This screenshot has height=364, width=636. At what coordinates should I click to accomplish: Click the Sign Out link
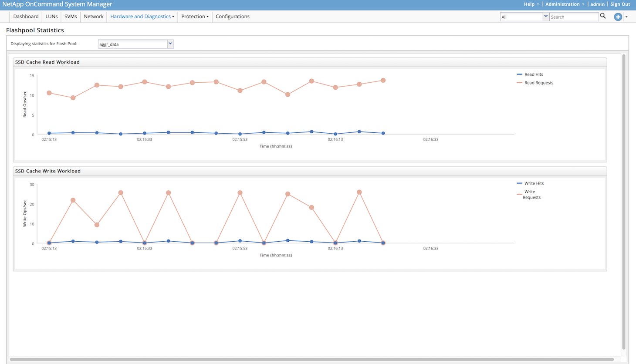click(x=620, y=4)
